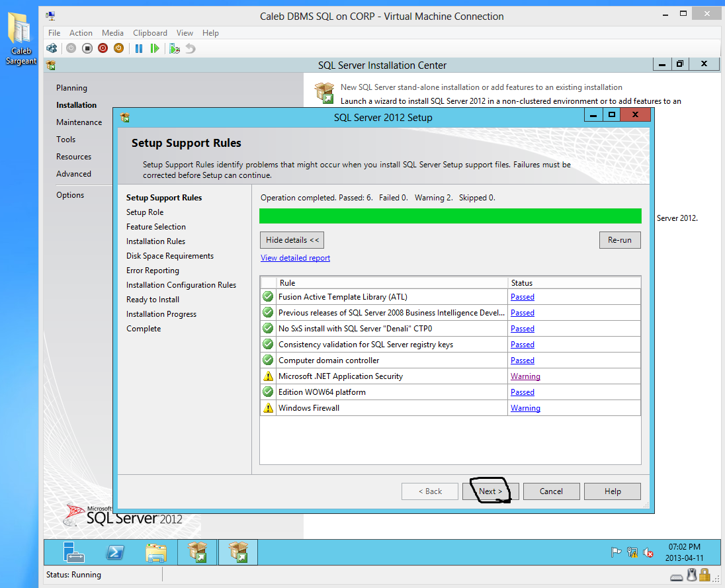Open the Help menu
The image size is (725, 588).
(210, 33)
